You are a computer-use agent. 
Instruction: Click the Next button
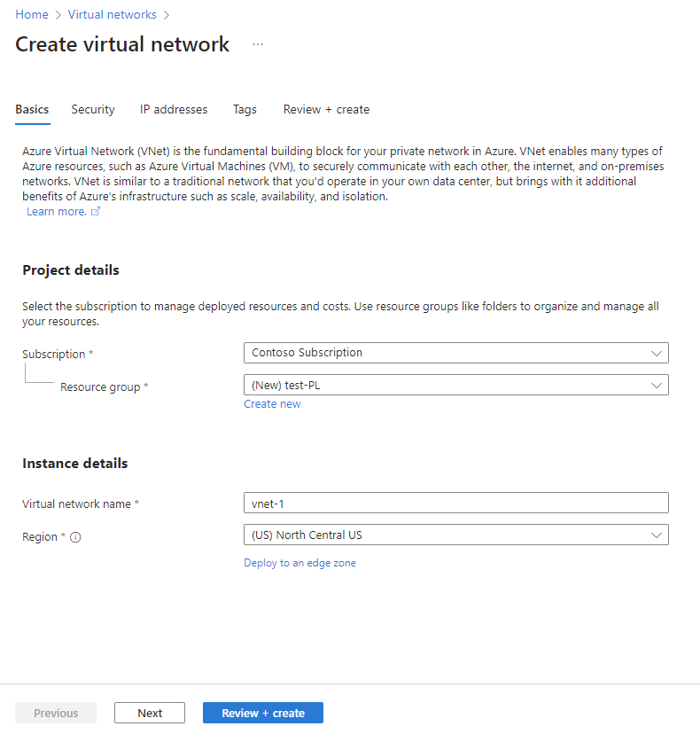(149, 712)
